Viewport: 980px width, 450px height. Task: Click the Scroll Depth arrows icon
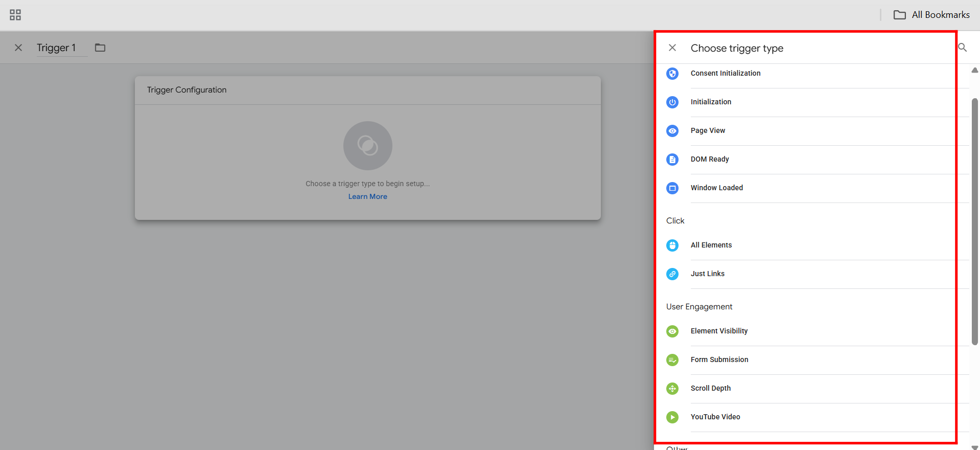672,389
